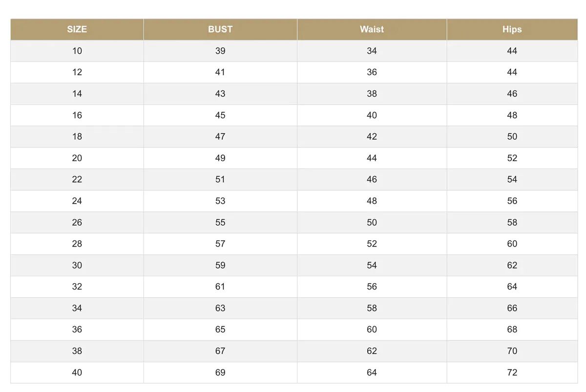Click hips value 50
Image resolution: width=586 pixels, height=392 pixels.
coord(512,137)
